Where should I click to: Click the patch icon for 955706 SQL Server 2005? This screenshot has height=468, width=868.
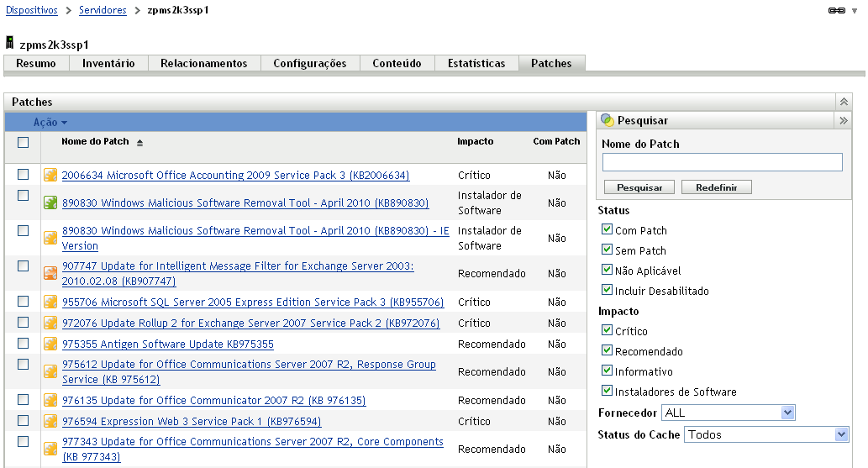(50, 302)
